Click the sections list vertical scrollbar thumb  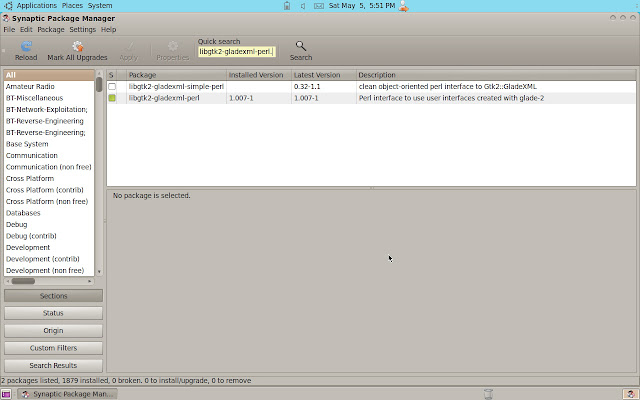tap(99, 84)
